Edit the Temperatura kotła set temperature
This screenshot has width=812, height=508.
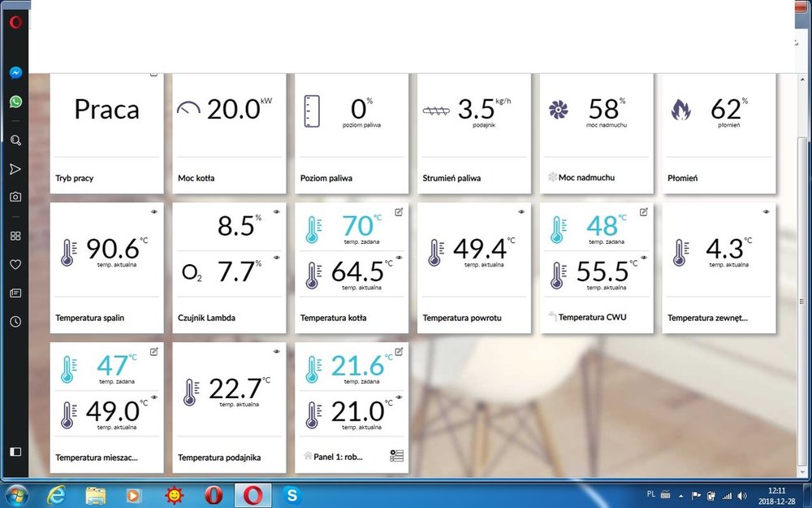coord(399,212)
